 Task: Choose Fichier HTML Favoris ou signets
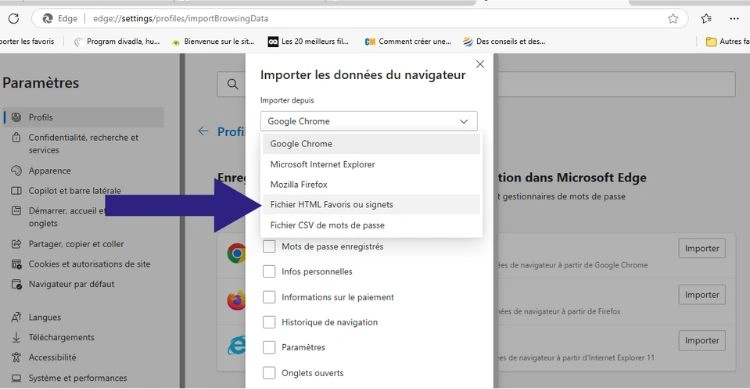click(371, 204)
